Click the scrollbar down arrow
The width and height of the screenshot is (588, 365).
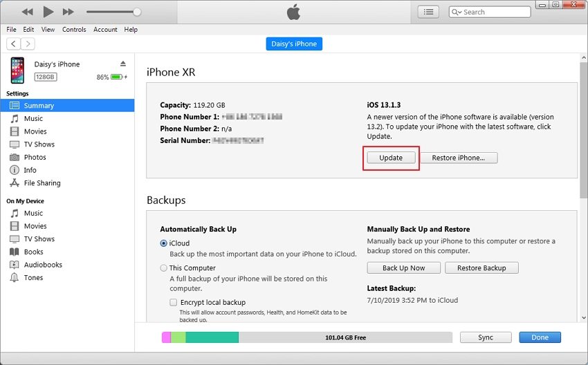click(583, 318)
